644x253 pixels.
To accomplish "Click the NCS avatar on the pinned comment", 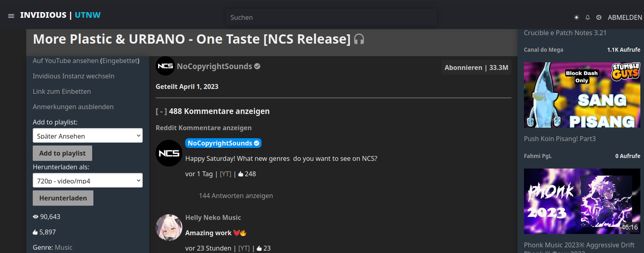I will tap(169, 153).
